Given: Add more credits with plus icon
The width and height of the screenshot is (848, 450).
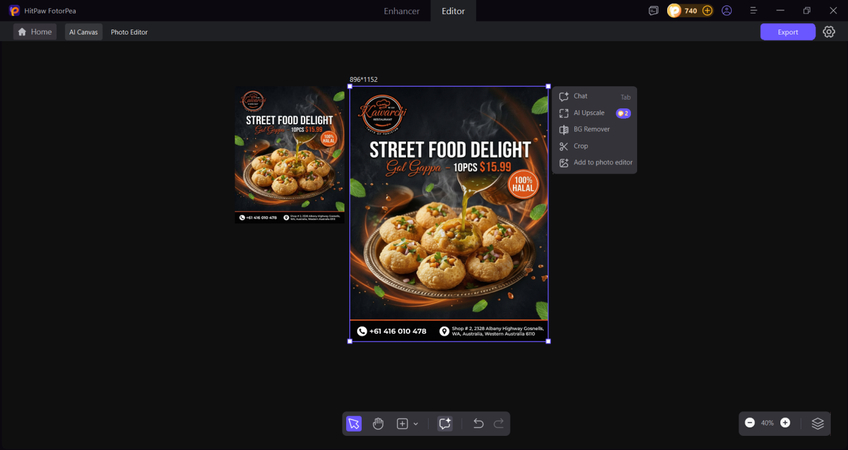Looking at the screenshot, I should pyautogui.click(x=707, y=10).
